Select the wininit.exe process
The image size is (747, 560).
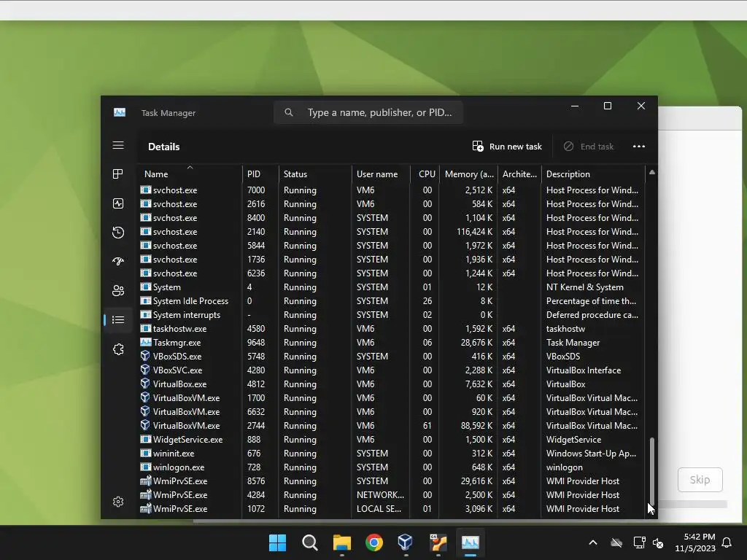pos(391,454)
